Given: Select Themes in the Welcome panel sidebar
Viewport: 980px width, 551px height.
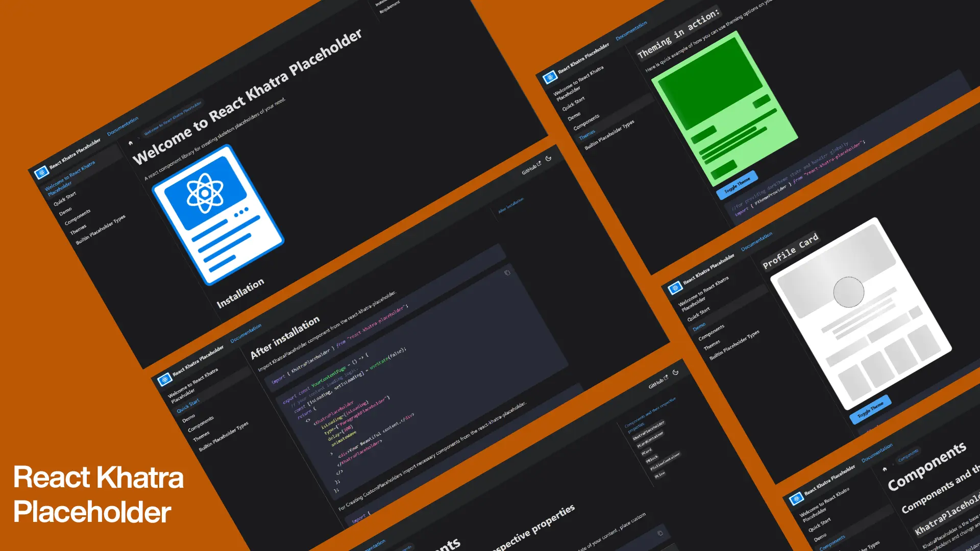Looking at the screenshot, I should pos(78,229).
